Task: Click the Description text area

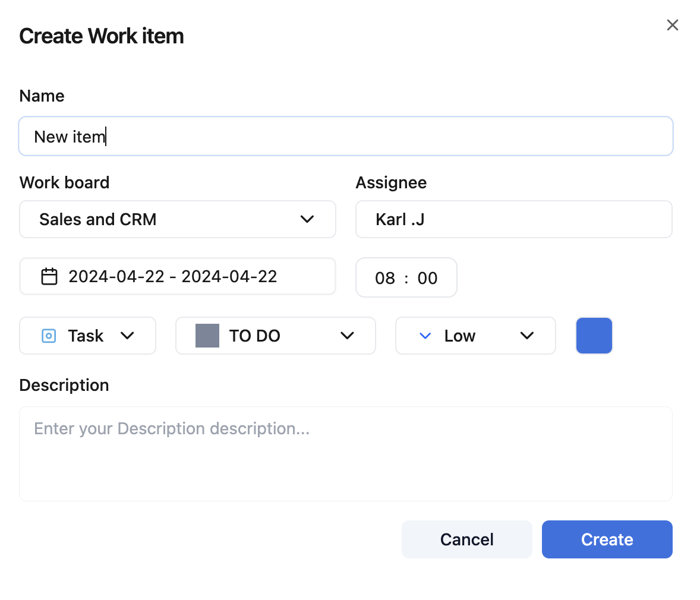Action: (346, 453)
